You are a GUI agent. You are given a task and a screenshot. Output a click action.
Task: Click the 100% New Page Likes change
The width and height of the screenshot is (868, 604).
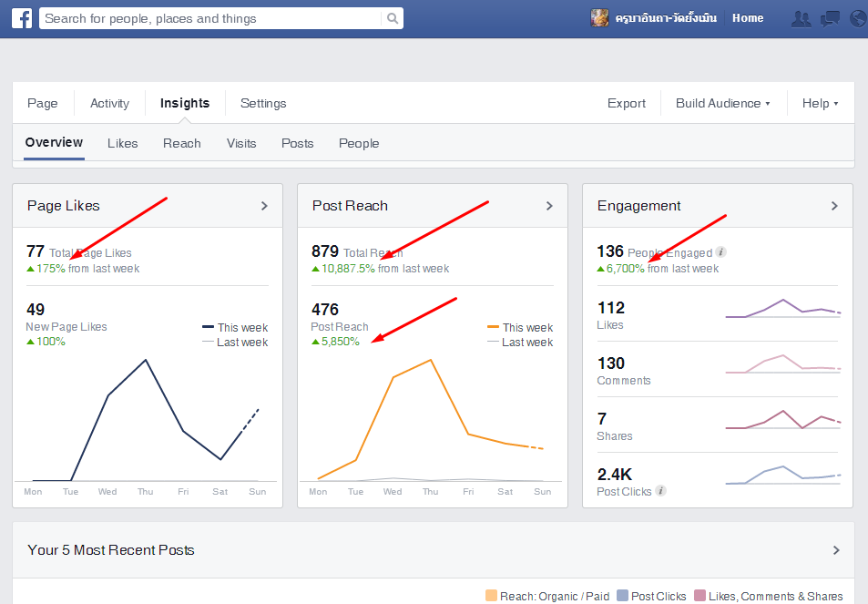click(46, 342)
